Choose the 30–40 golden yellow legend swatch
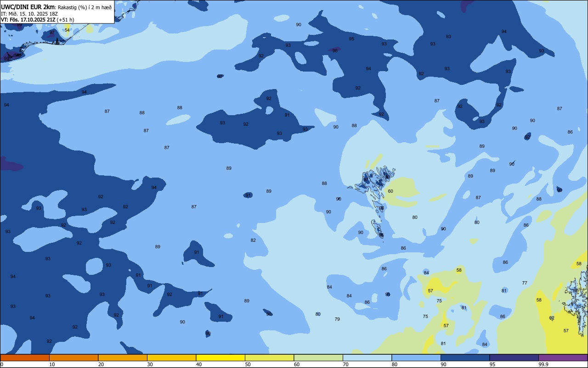The image size is (588, 368). 171,357
